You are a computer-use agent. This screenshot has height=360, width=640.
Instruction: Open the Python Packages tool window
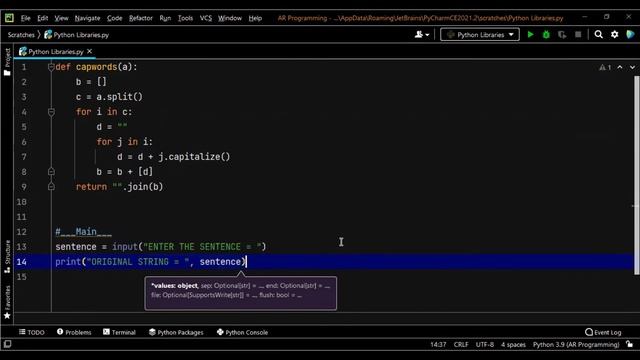click(x=176, y=332)
